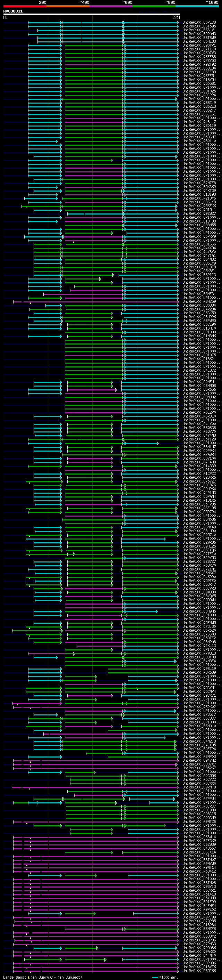Select the UniRef100_C6HNQ8 label
This screenshot has height=980, width=222.
[x=199, y=386]
